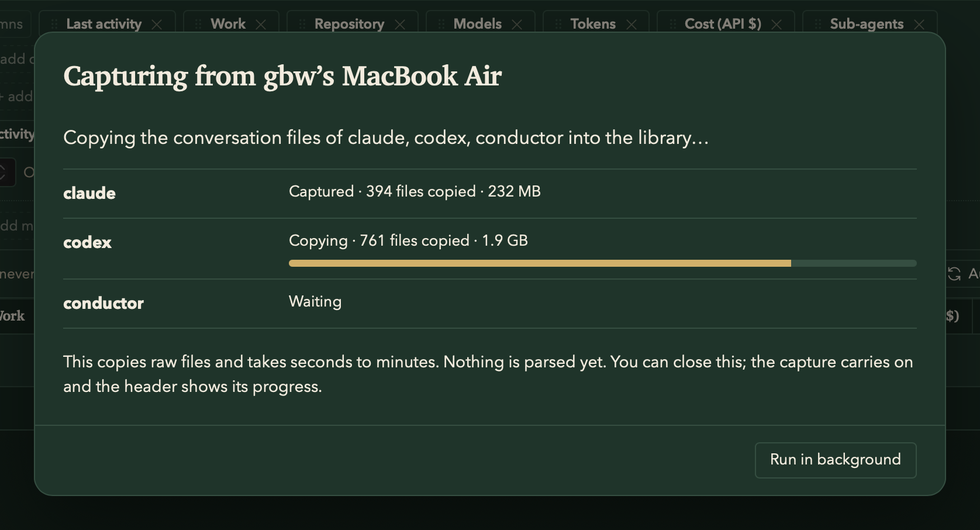Remove the Tokens column chip
The image size is (980, 530).
tap(632, 25)
